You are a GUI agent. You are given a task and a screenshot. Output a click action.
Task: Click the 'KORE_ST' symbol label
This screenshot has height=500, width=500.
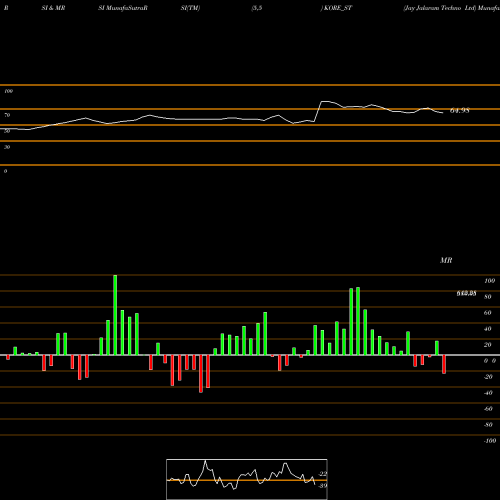[338, 8]
